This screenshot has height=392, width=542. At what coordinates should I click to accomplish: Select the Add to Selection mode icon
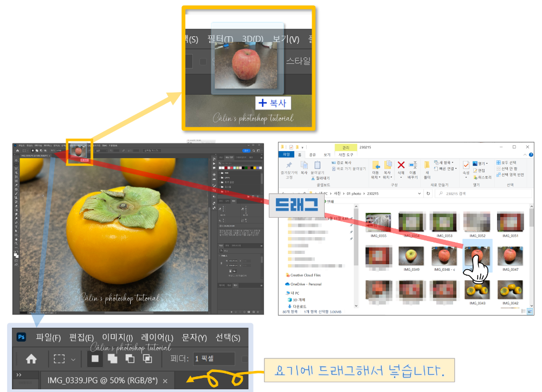113,359
